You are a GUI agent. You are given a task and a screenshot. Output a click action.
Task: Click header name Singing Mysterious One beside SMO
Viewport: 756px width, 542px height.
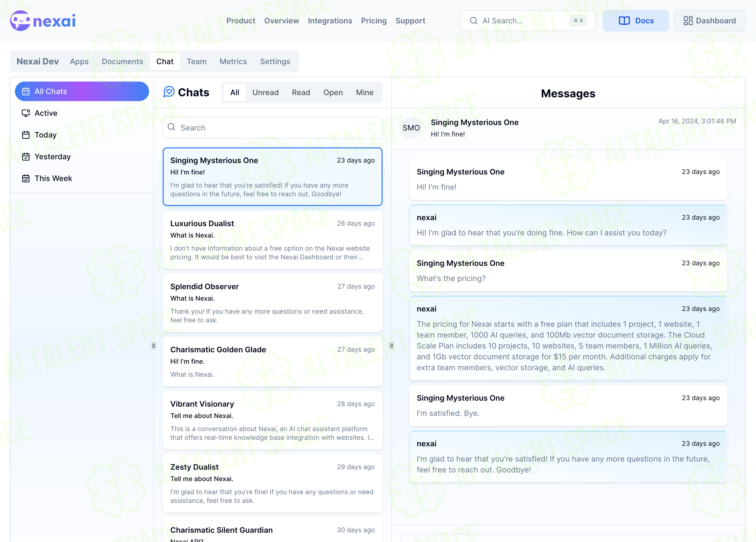pyautogui.click(x=474, y=122)
